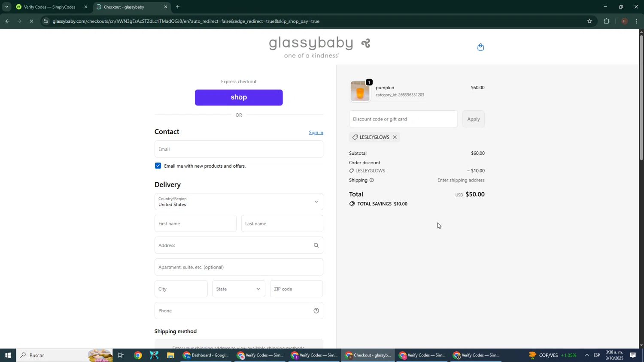
Task: Click the Phone field help icon
Action: (x=316, y=311)
